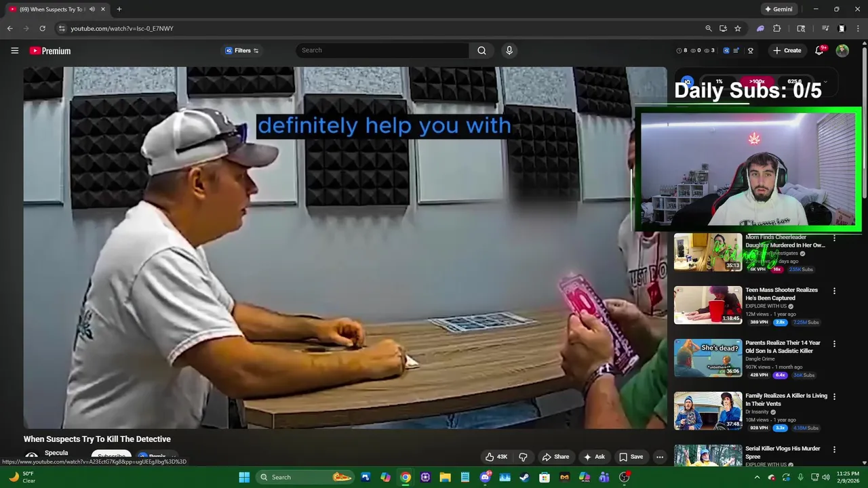The height and width of the screenshot is (488, 868).
Task: Install app icon in address bar
Action: click(723, 28)
